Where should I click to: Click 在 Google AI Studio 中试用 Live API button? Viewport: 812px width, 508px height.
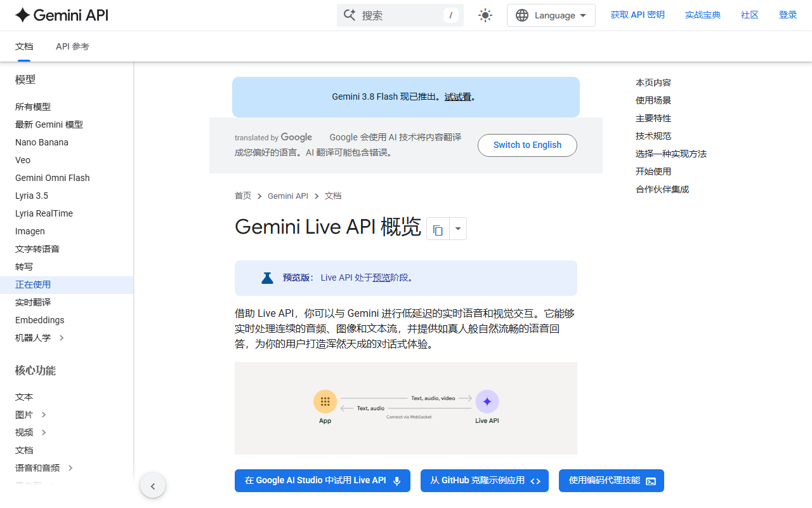[322, 481]
